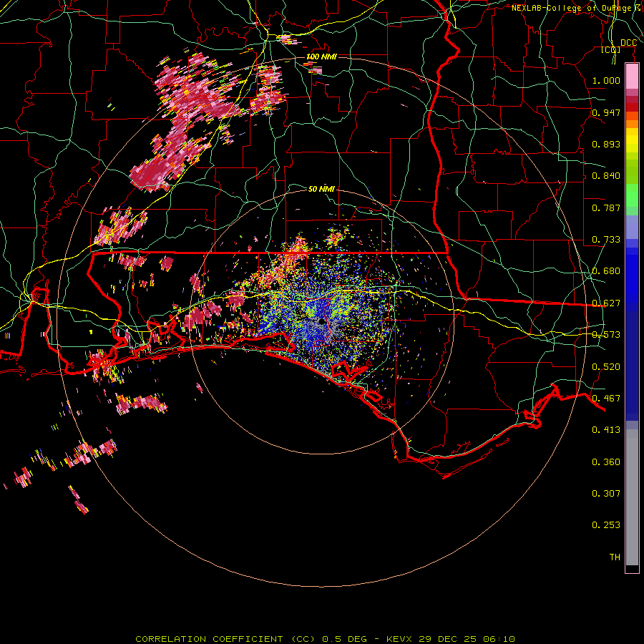The image size is (644, 644).
Task: Click the 50 NMI range ring label
Action: pos(321,189)
